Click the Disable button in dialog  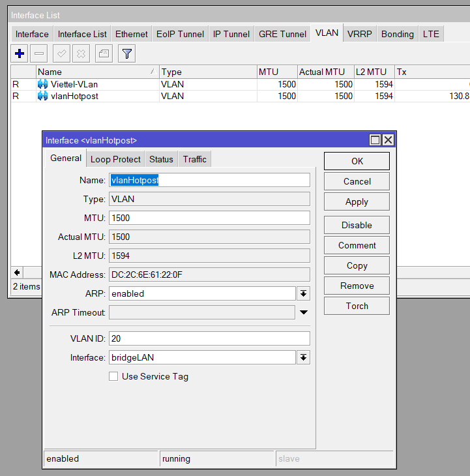357,225
